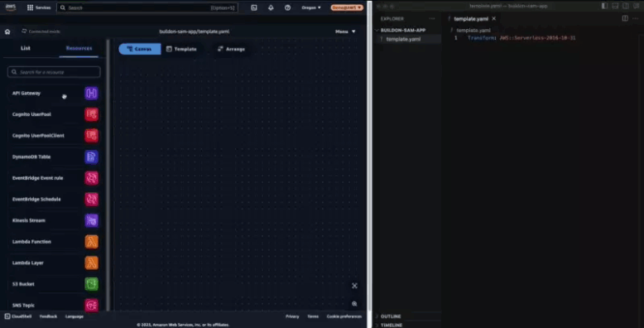Switch to the List tab

26,48
